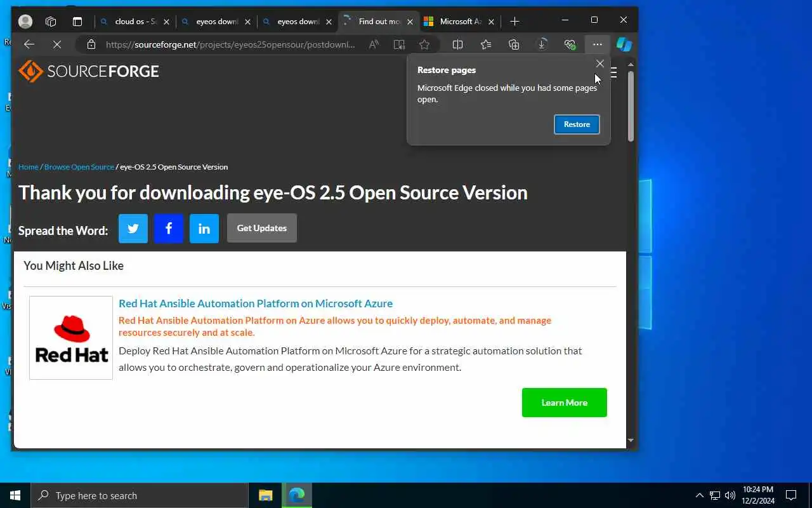Open the Edge profile icon
Image resolution: width=812 pixels, height=508 pixels.
pos(25,22)
